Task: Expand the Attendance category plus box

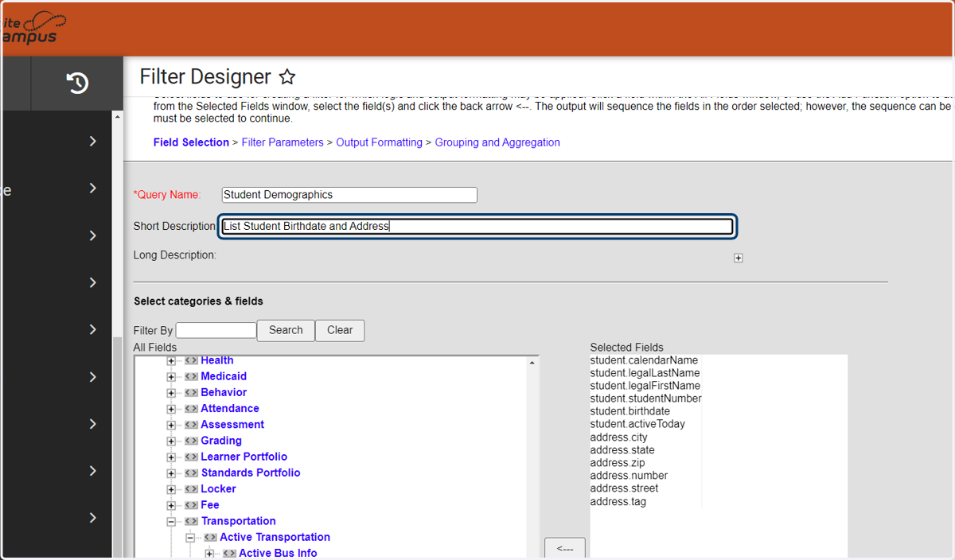Action: point(171,409)
